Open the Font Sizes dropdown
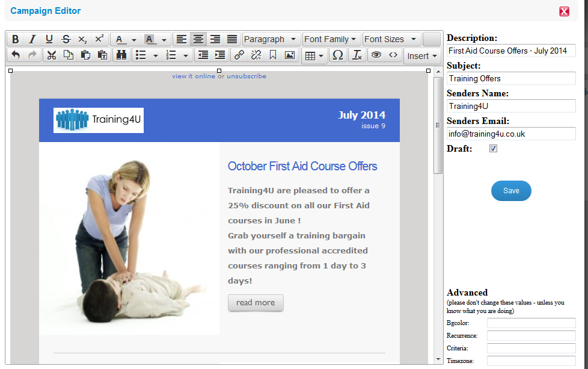The image size is (588, 369). 391,39
